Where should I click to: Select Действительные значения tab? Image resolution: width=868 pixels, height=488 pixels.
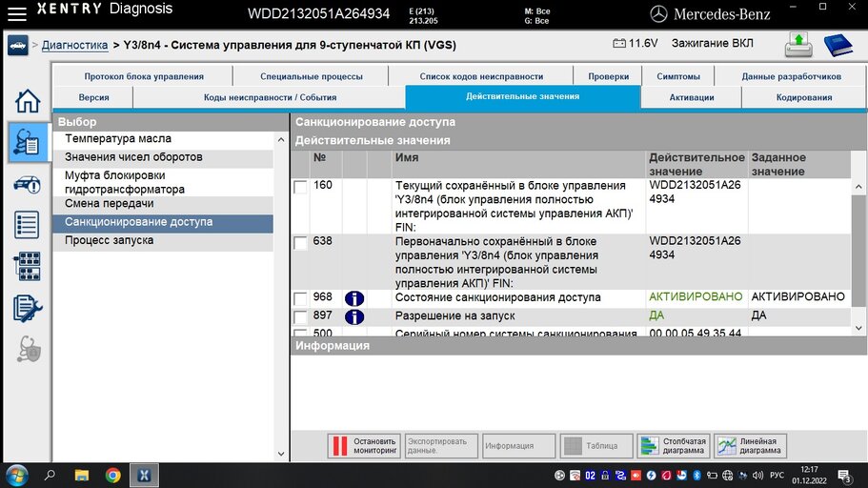(x=522, y=97)
